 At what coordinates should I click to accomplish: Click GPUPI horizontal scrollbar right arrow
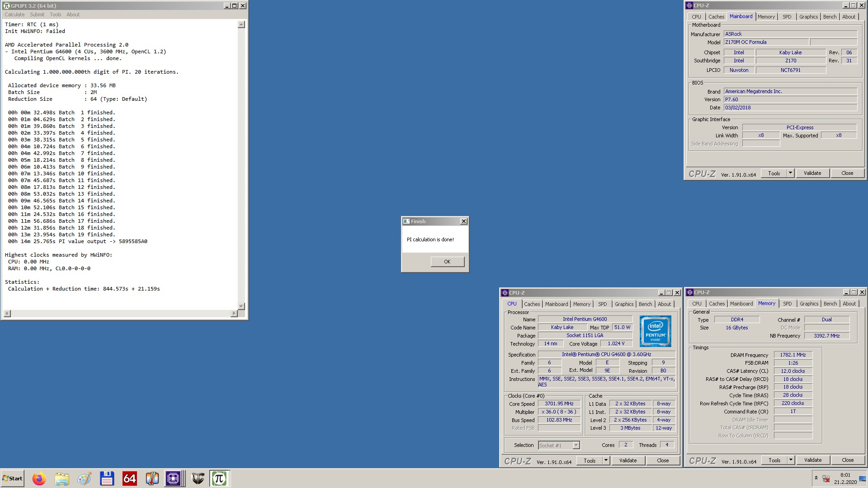(234, 314)
